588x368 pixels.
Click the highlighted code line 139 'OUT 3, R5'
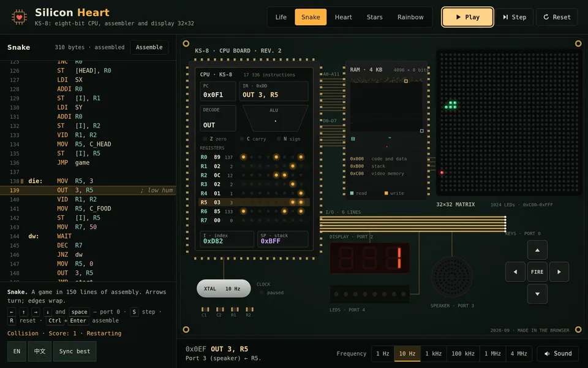[88, 190]
